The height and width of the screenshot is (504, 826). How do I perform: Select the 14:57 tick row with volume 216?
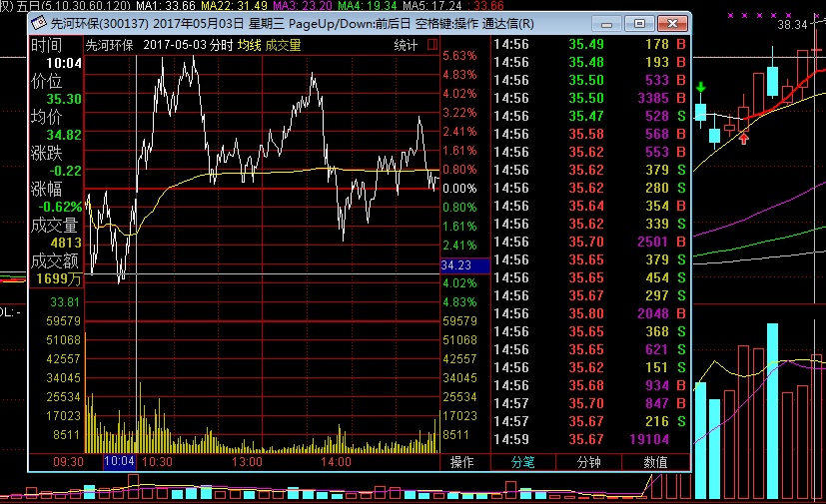(590, 421)
